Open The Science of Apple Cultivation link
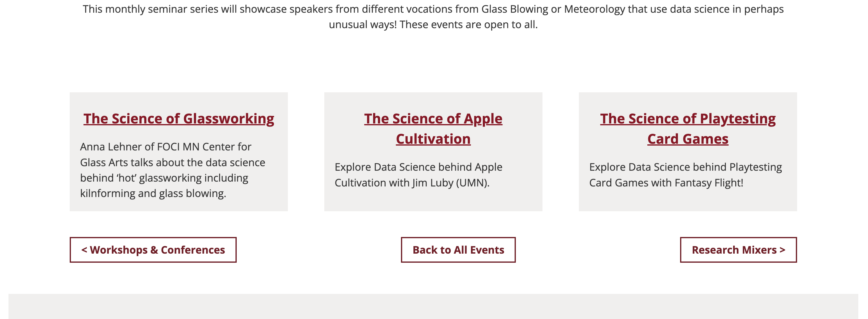This screenshot has height=319, width=868. coord(433,129)
